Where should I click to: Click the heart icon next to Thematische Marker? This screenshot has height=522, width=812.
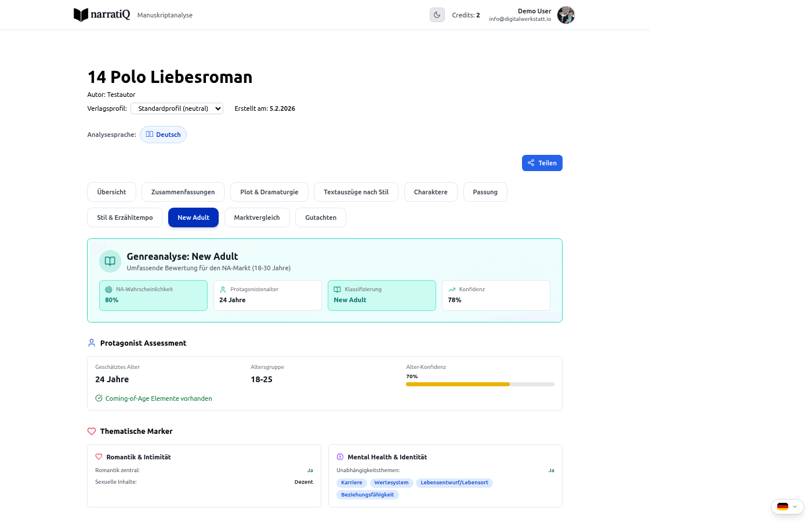[x=91, y=431]
